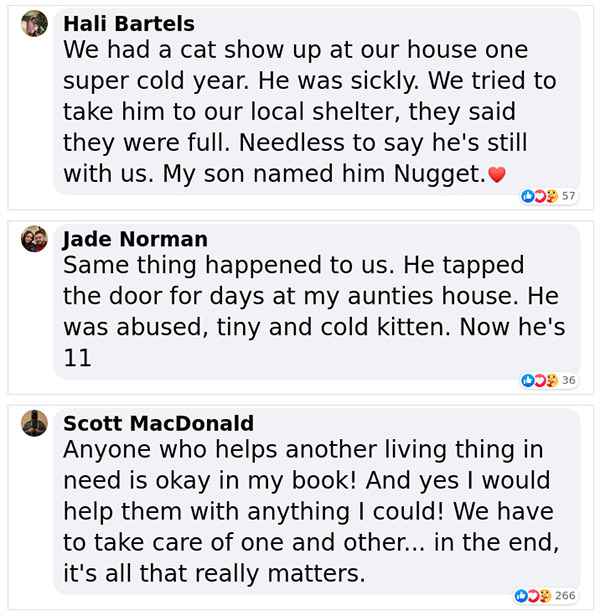Open Hali Bartels' profile picture
This screenshot has width=600, height=616.
(x=34, y=24)
